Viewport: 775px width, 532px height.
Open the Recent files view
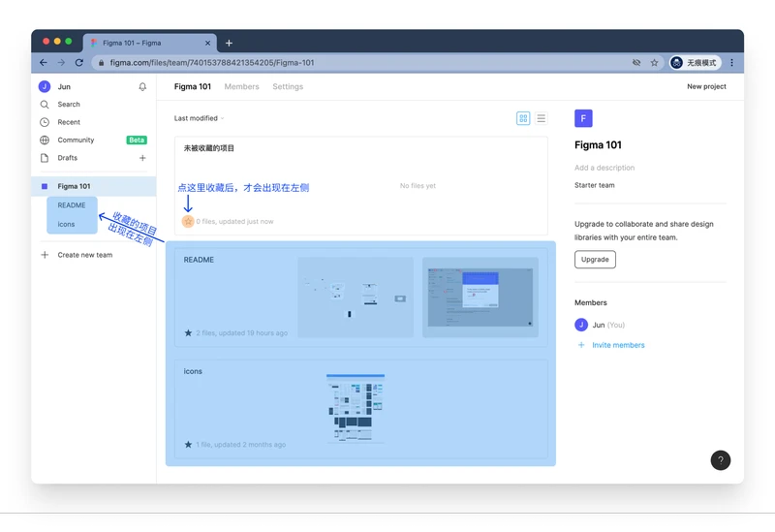tap(69, 122)
